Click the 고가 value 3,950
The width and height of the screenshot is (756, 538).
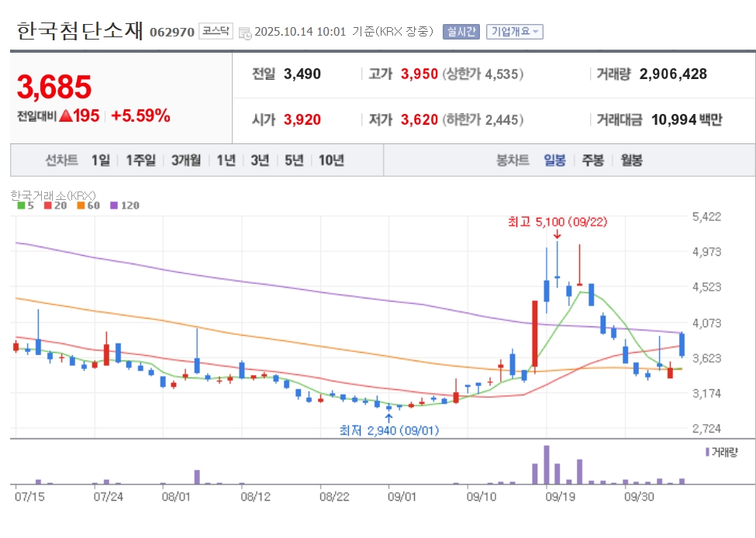419,74
